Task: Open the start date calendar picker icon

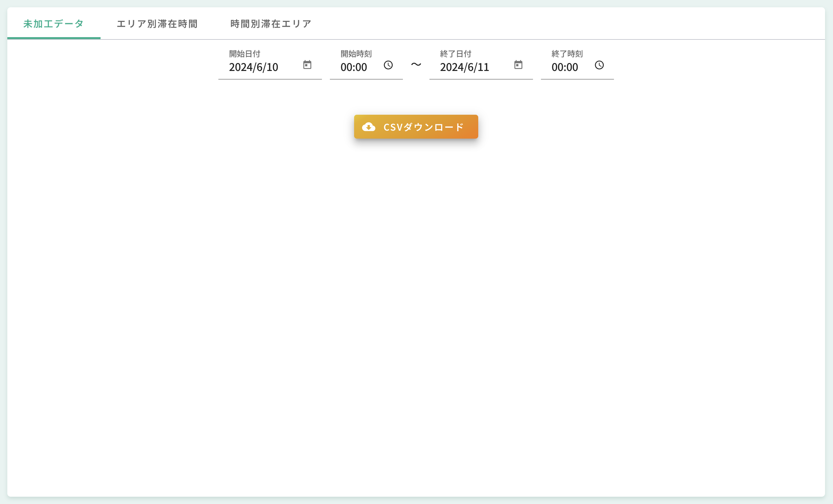Action: pyautogui.click(x=307, y=65)
